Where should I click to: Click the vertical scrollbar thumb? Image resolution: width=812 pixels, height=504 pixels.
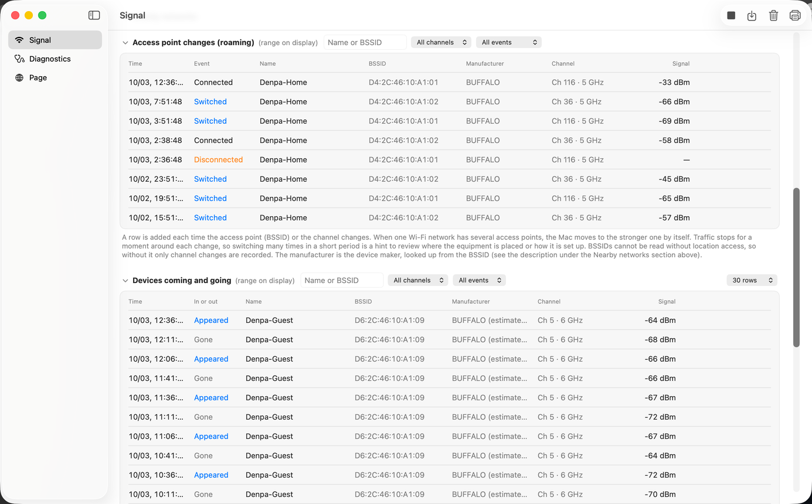coord(796,267)
